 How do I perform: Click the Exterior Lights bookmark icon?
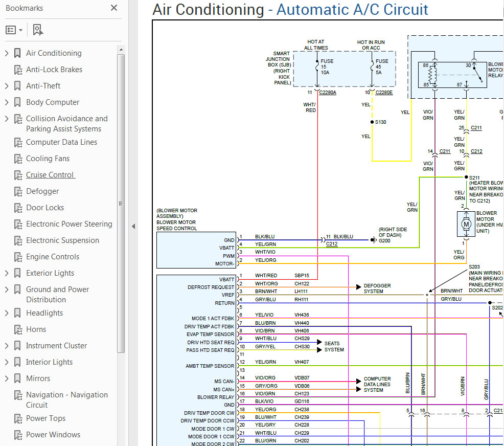(x=18, y=273)
